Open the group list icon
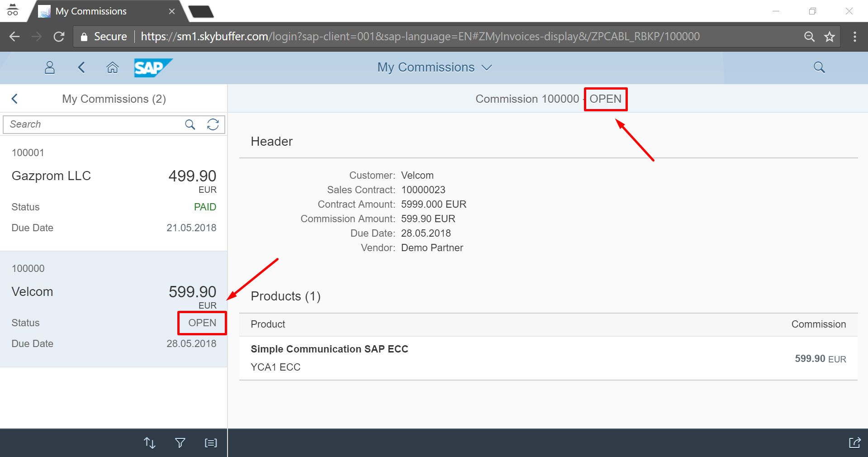 click(211, 443)
